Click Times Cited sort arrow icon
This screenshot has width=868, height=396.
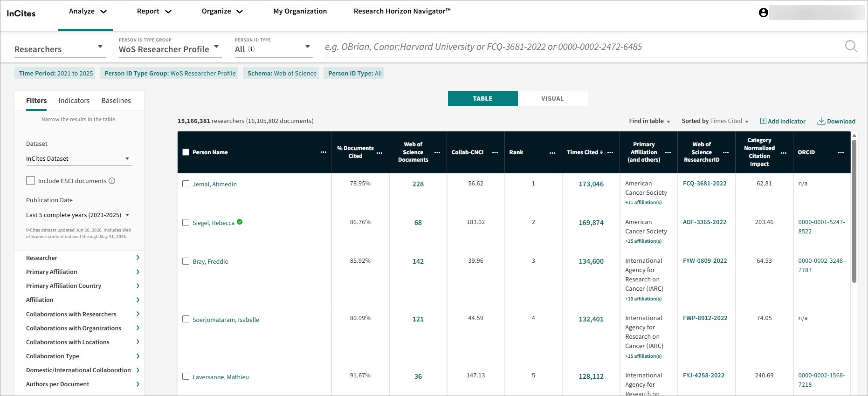click(601, 152)
